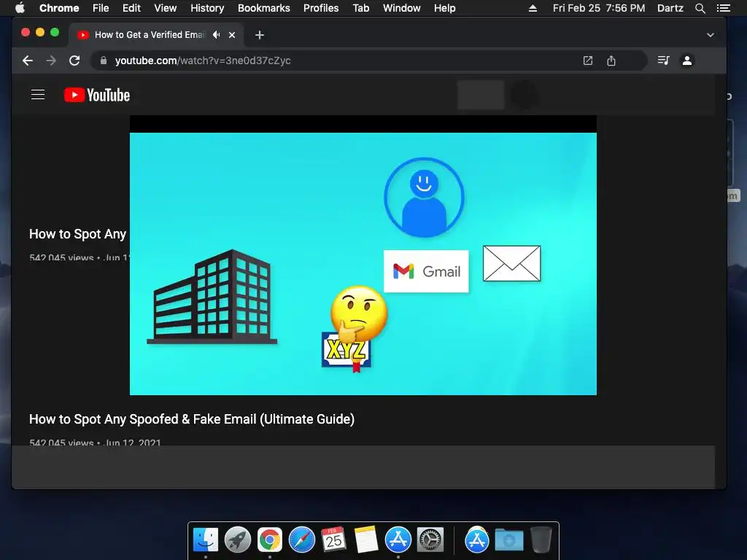Open the Edit menu

click(x=131, y=8)
